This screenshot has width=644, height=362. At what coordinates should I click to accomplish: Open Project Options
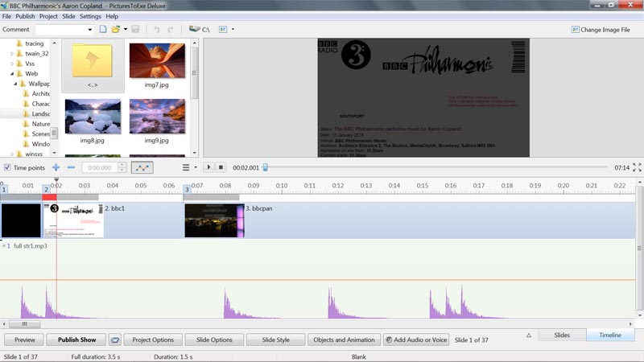(x=153, y=339)
